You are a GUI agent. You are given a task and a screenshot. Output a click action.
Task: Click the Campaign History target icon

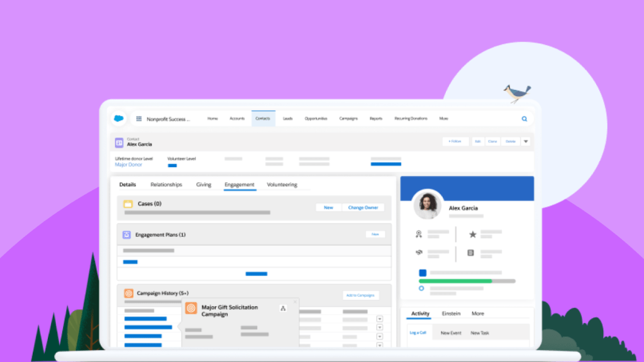128,293
